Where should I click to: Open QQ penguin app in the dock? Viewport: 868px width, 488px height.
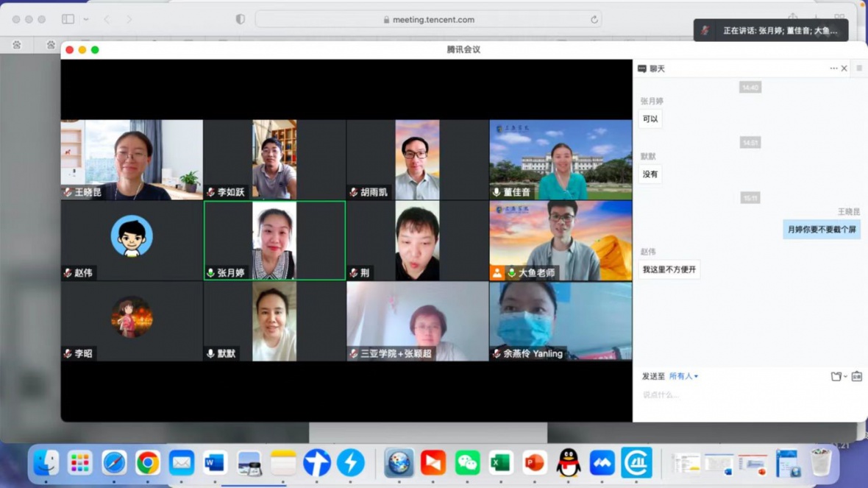568,463
